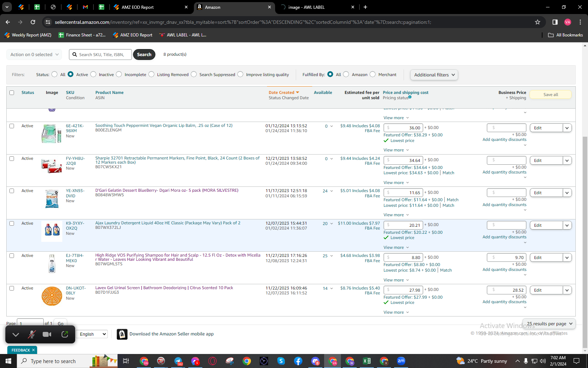This screenshot has height=368, width=588.
Task: Open the English language selector
Action: (92, 334)
